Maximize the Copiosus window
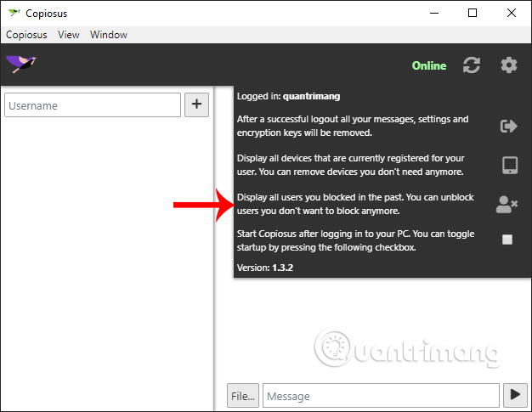 (x=473, y=14)
